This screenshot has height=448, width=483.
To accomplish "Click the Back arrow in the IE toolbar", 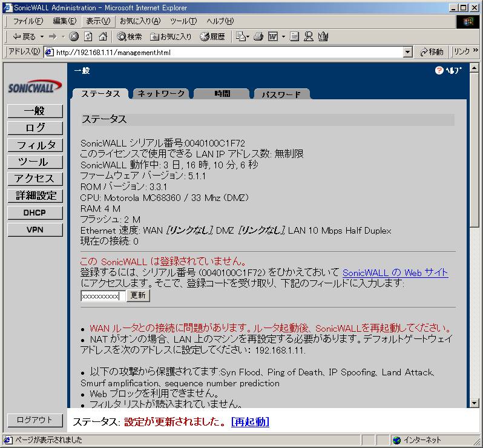I will (x=24, y=37).
